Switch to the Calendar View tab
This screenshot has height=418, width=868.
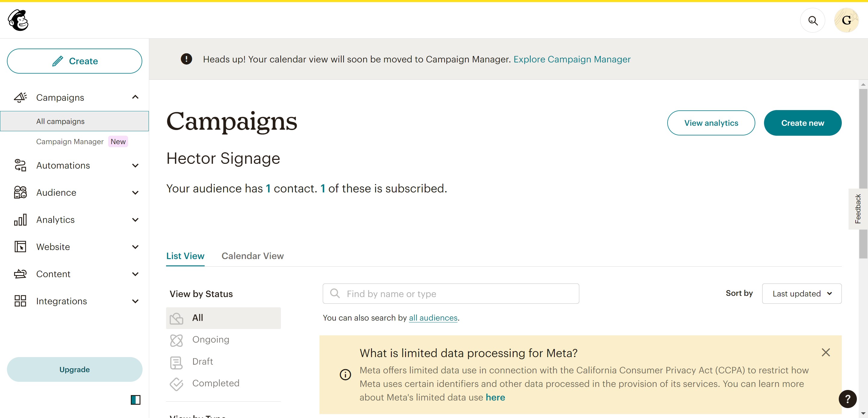pos(252,256)
